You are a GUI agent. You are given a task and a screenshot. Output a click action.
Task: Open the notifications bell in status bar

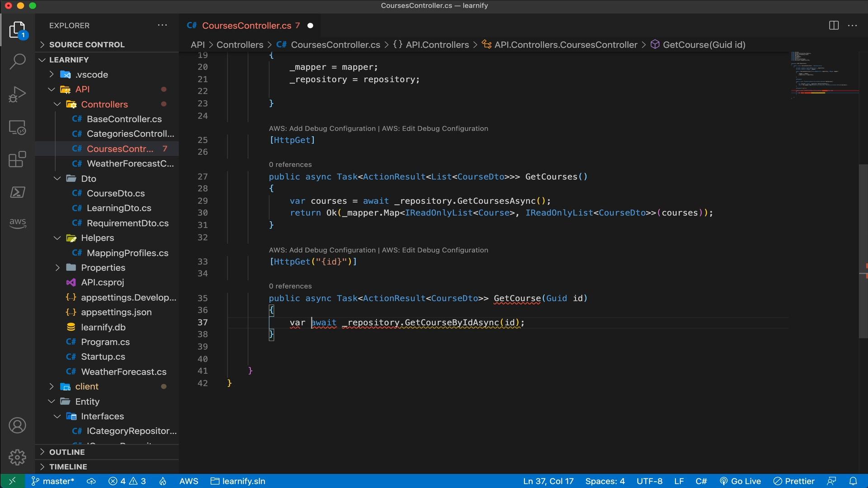pyautogui.click(x=853, y=481)
